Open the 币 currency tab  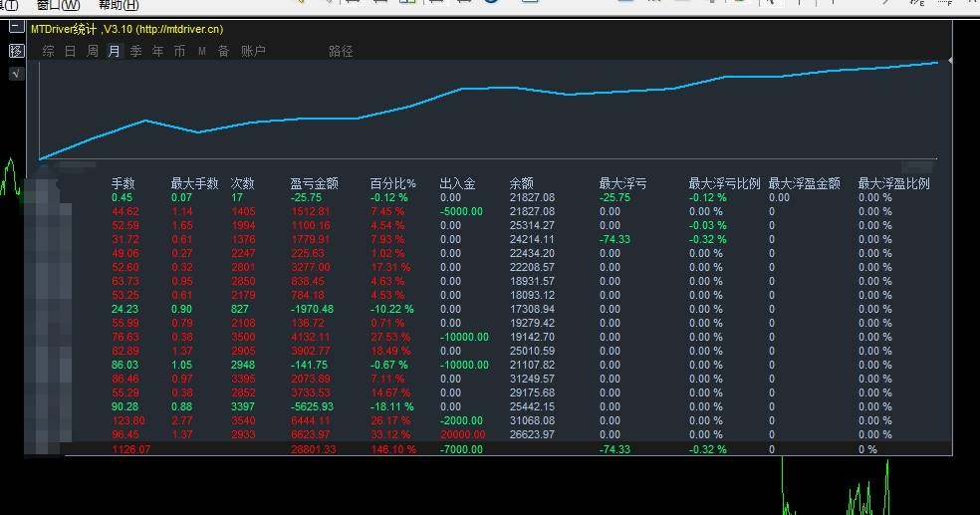179,51
